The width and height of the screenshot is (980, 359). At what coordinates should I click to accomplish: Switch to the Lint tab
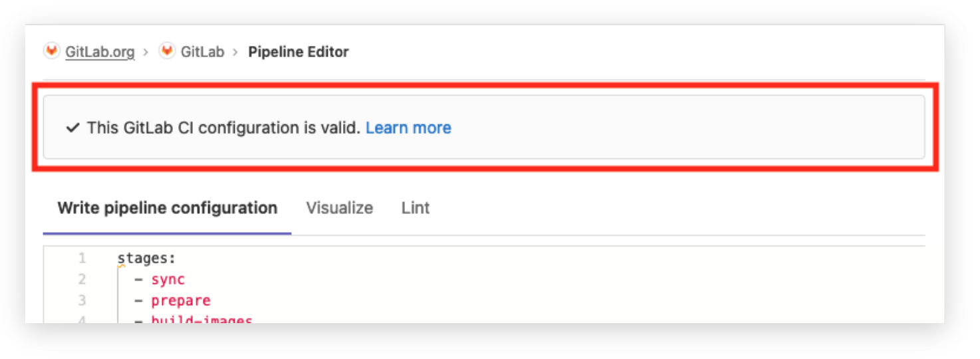click(x=416, y=208)
